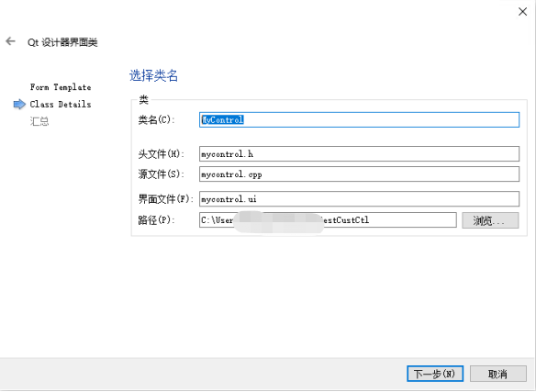Click the 类 group box title
The height and width of the screenshot is (392, 536).
coord(143,99)
